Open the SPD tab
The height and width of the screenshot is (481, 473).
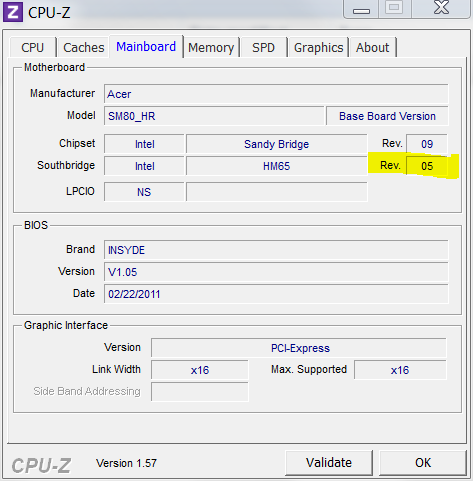[x=263, y=47]
